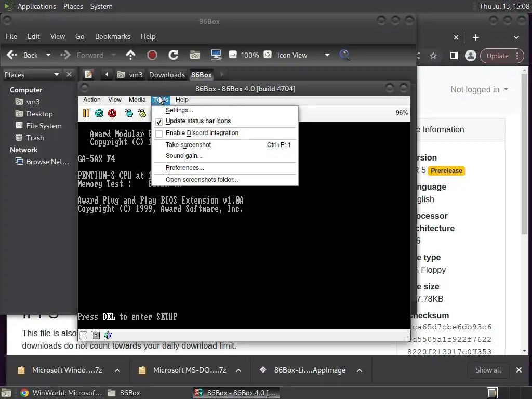Open the browser profile avatar
This screenshot has width=532, height=399.
pos(471,56)
